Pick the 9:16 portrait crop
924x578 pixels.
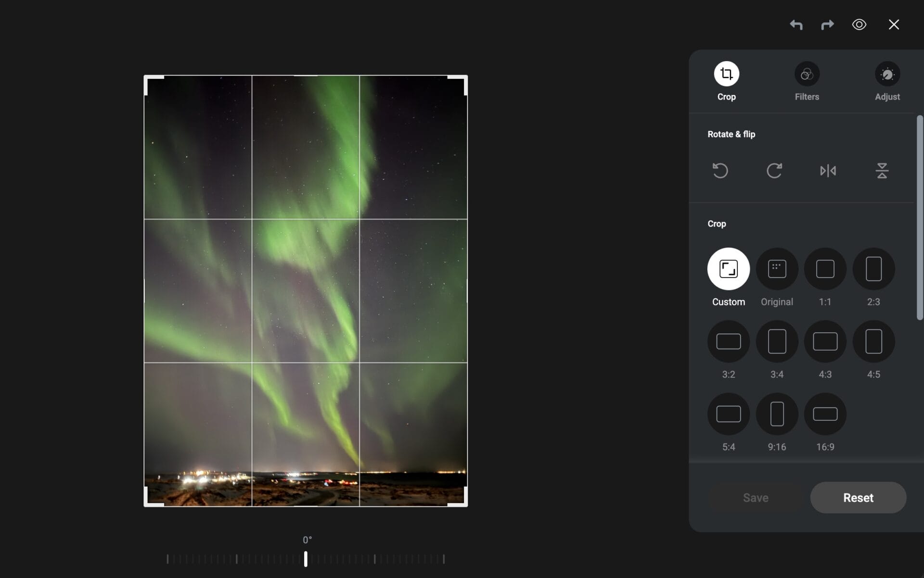[x=777, y=414]
